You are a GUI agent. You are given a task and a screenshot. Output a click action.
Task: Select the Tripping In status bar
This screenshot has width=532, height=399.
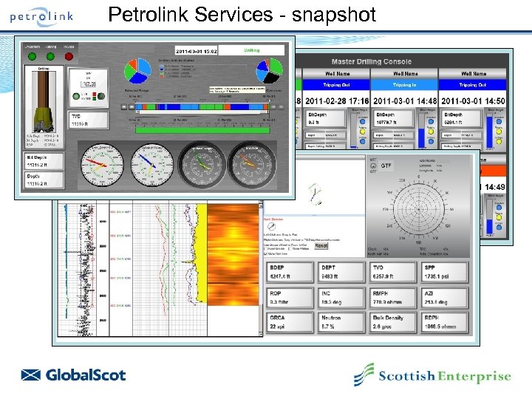[x=404, y=85]
